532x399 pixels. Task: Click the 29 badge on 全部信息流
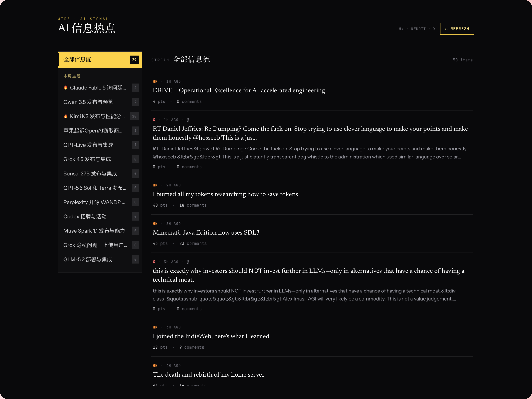point(134,60)
